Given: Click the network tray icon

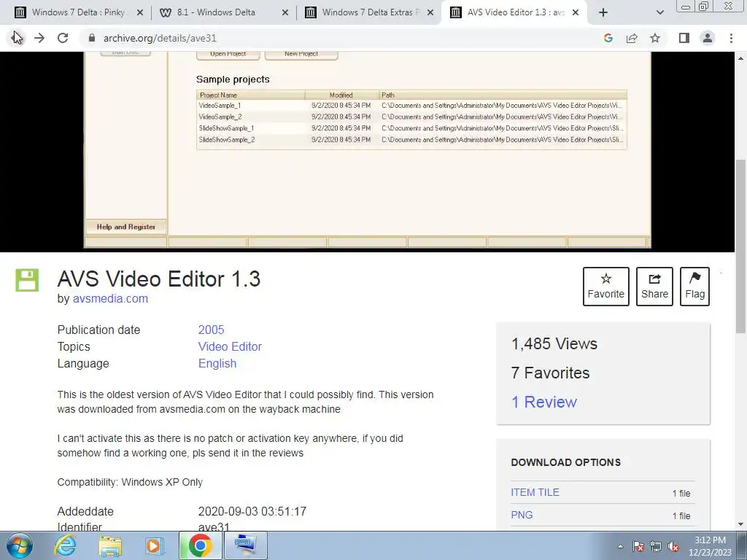Looking at the screenshot, I should pos(656,546).
